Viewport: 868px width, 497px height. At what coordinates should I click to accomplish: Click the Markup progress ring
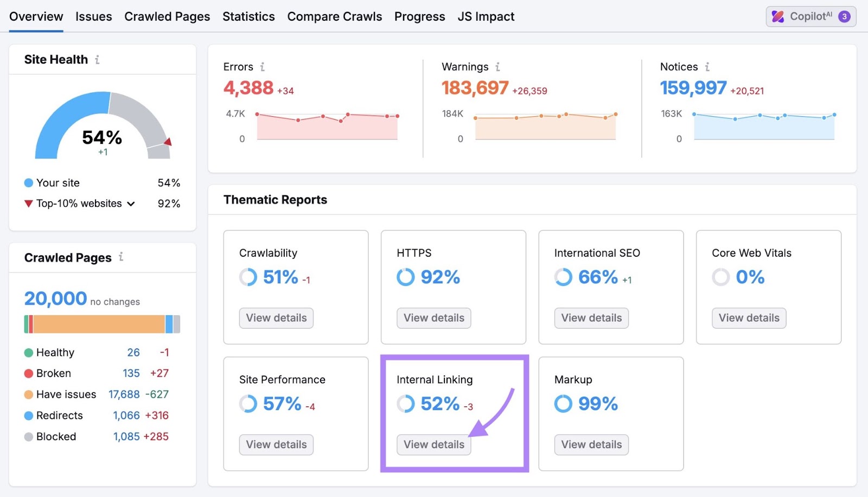pyautogui.click(x=563, y=404)
